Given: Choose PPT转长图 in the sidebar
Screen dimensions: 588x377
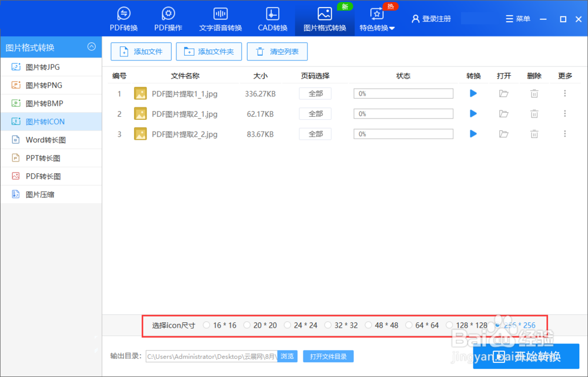Looking at the screenshot, I should (x=51, y=158).
